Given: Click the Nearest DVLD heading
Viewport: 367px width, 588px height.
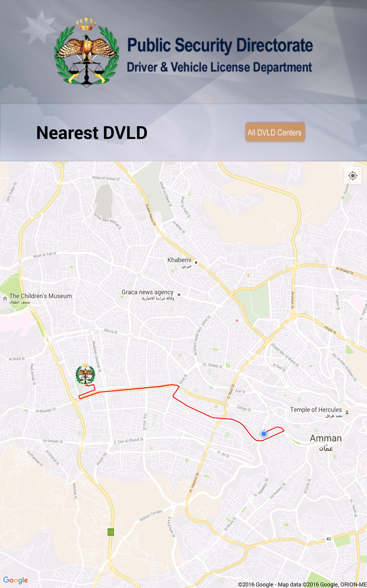Looking at the screenshot, I should 92,133.
